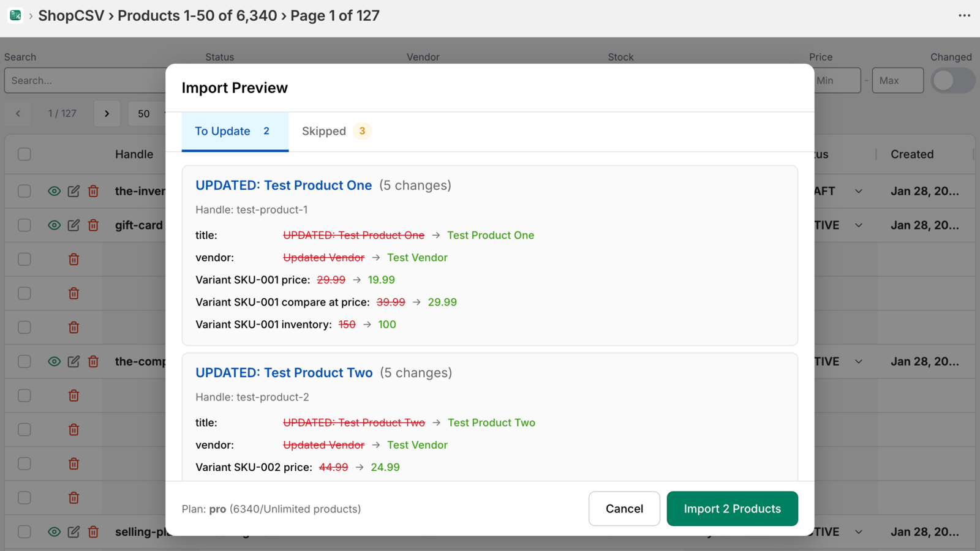
Task: Edit the selling-pl product with pencil icon
Action: [73, 531]
